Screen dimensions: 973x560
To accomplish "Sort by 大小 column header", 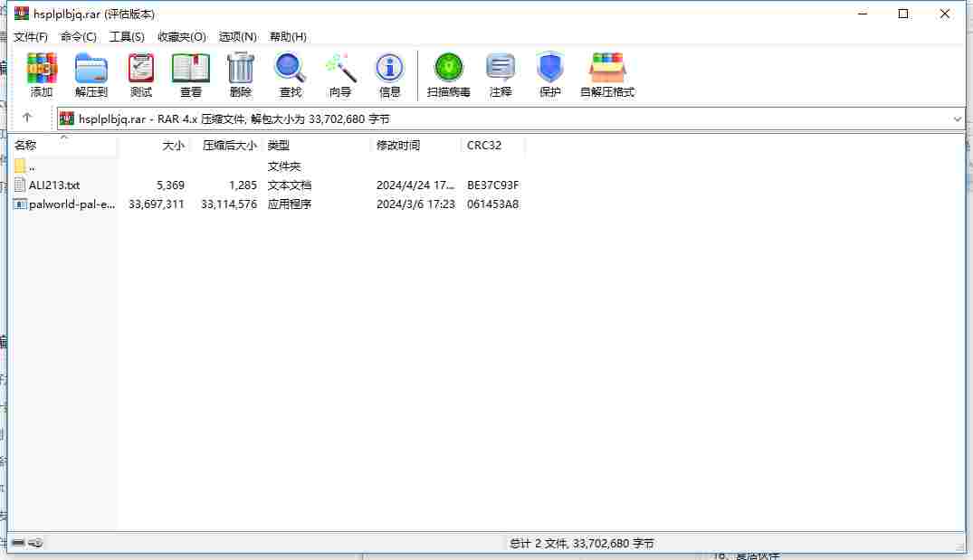I will click(153, 145).
